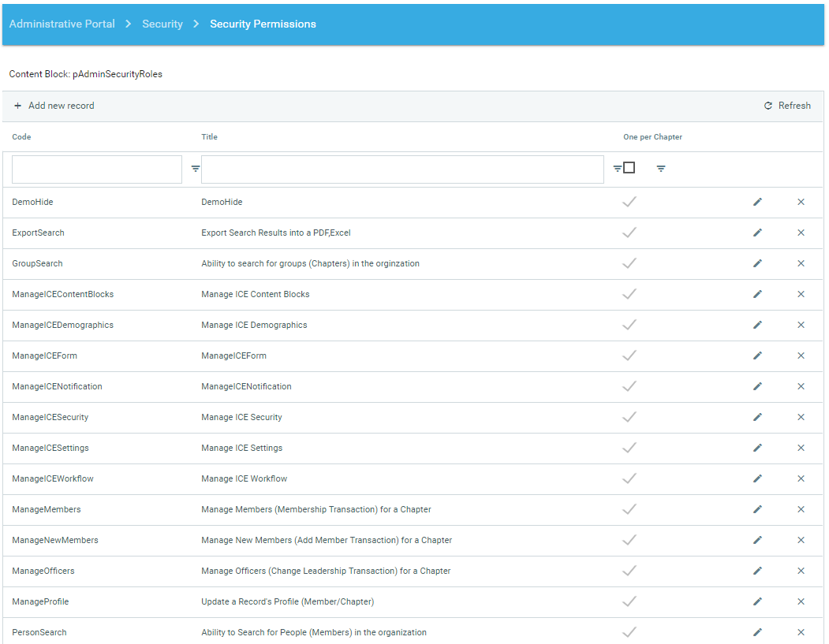Remove the ManageICEForm record
Screen dimensions: 829x644
coord(801,356)
